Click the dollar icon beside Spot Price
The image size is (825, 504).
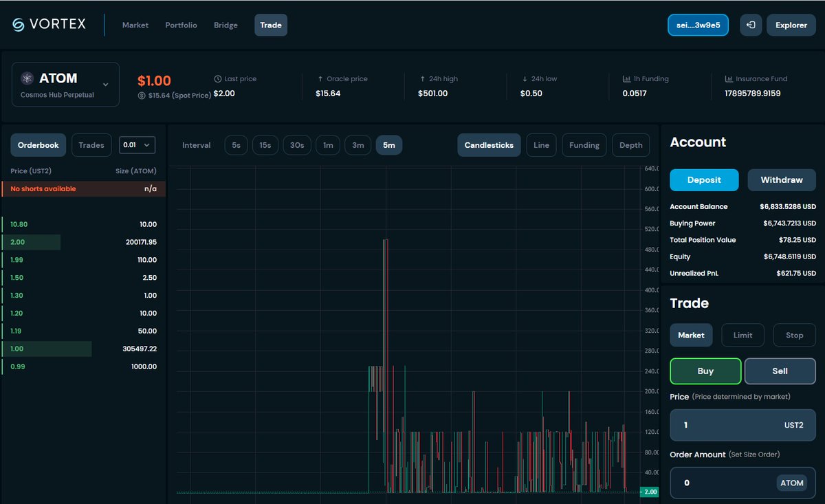point(142,96)
